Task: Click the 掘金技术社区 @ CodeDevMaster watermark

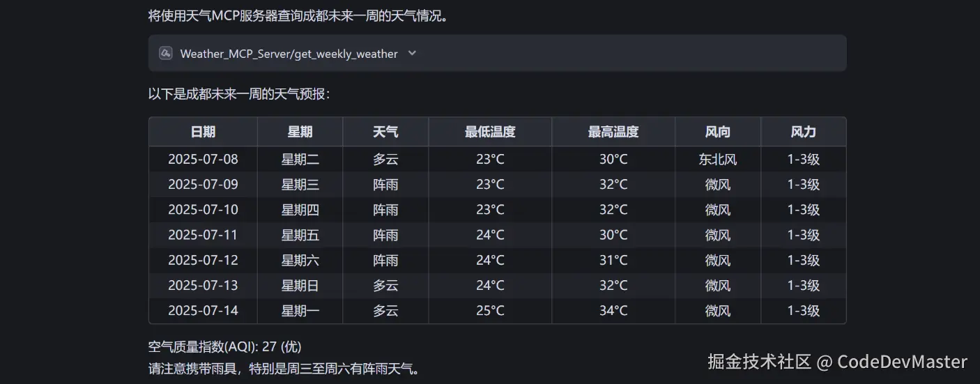Action: [x=837, y=362]
